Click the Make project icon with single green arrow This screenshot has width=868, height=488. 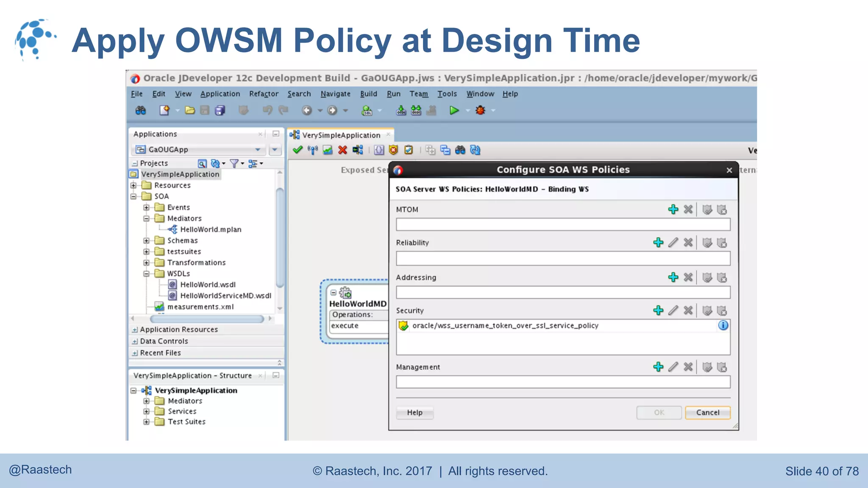401,111
